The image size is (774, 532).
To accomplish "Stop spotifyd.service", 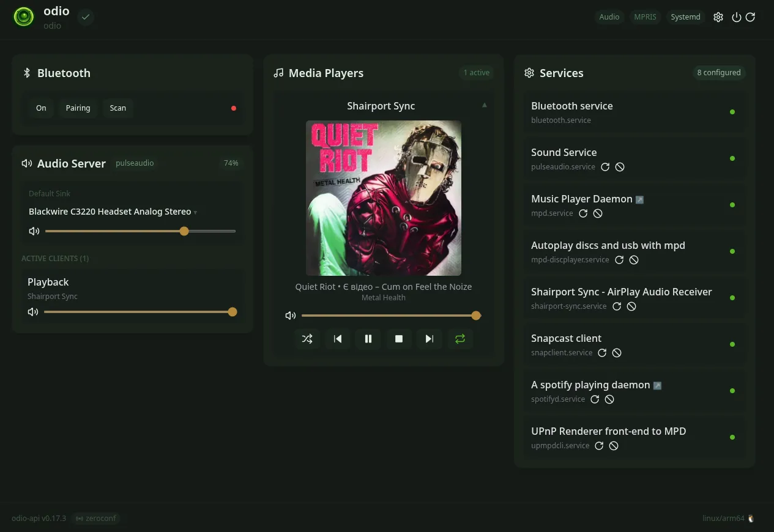I will pos(609,399).
